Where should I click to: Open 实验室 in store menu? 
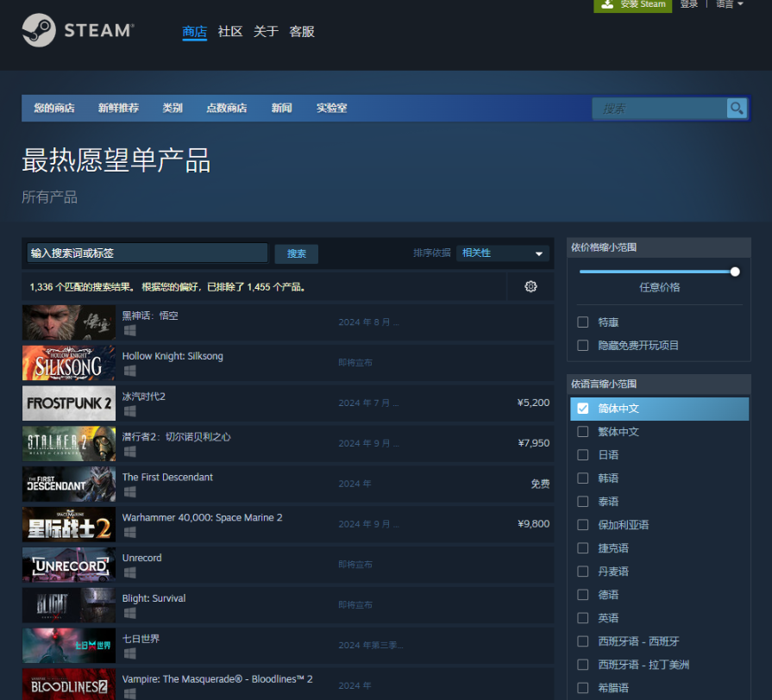tap(332, 109)
